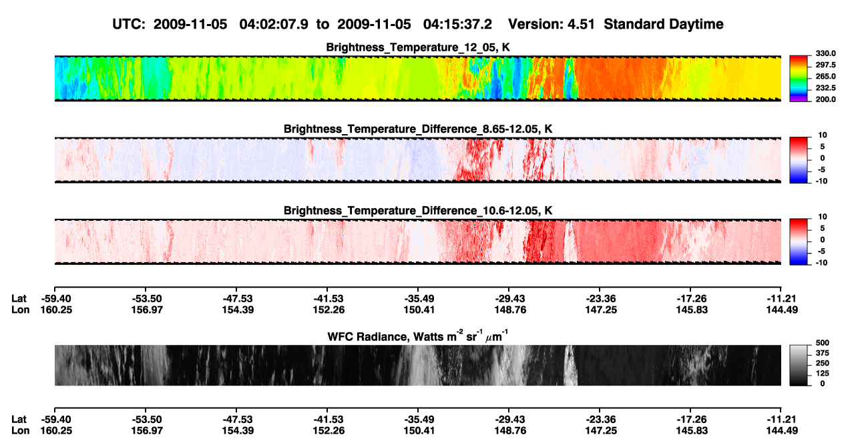Viewport: 868px width, 445px height.
Task: Click the 8.65-12.05 difference red-blue colorbar
Action: [x=799, y=159]
